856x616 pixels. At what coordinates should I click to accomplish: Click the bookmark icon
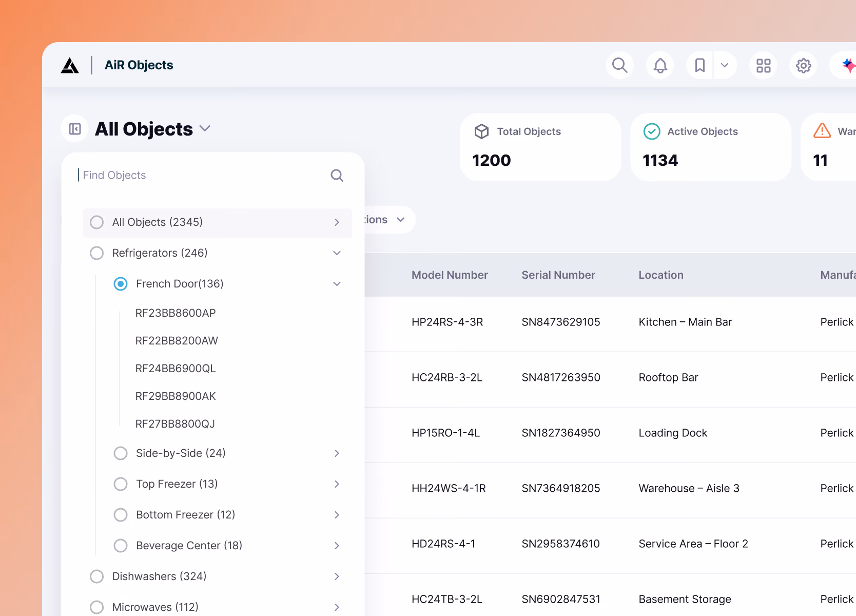699,65
